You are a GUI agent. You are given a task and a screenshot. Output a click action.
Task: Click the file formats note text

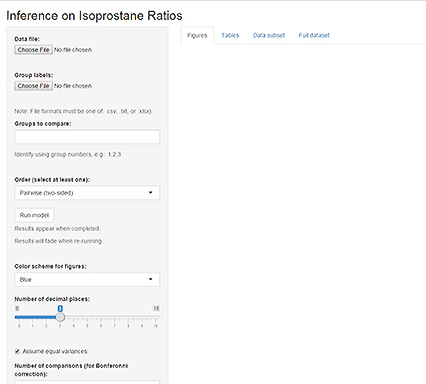[x=83, y=111]
